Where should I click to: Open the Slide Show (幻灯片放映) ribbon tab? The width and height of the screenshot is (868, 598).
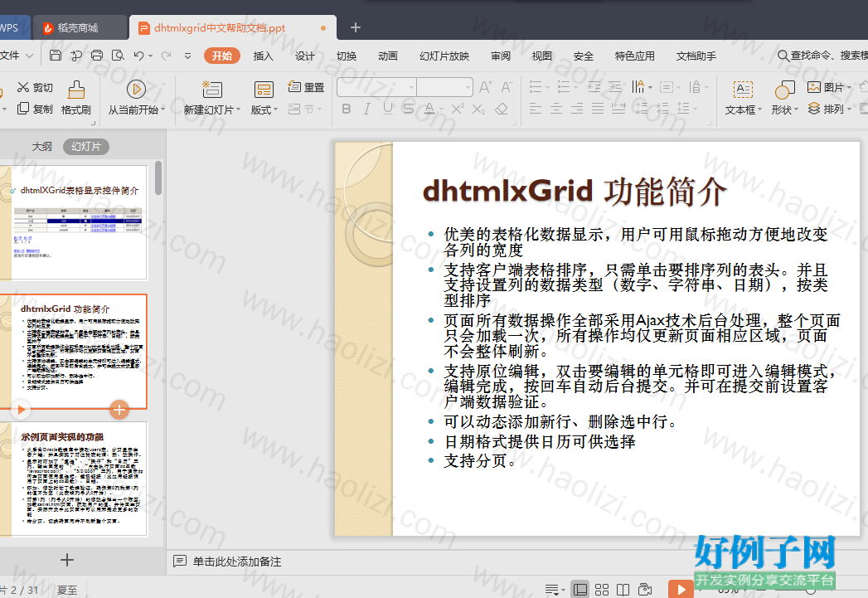tap(444, 56)
